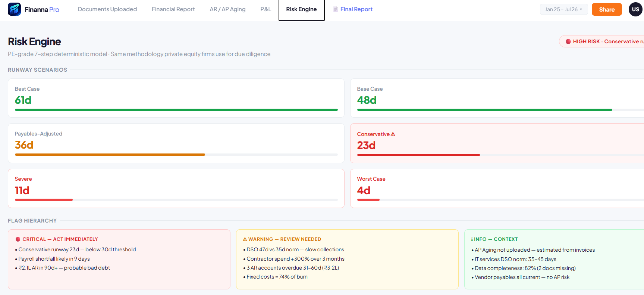Click the Base Case 48d scenario card

coord(497,98)
